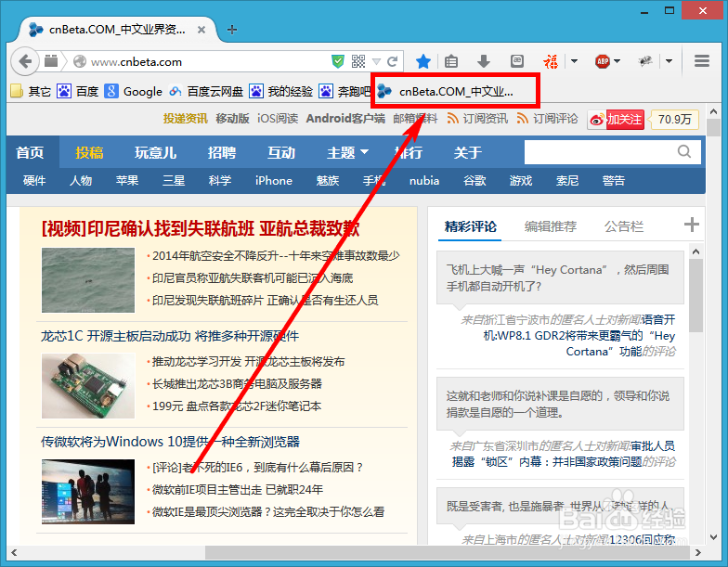This screenshot has width=728, height=567.
Task: Open the bookmarks list icon
Action: [x=451, y=61]
